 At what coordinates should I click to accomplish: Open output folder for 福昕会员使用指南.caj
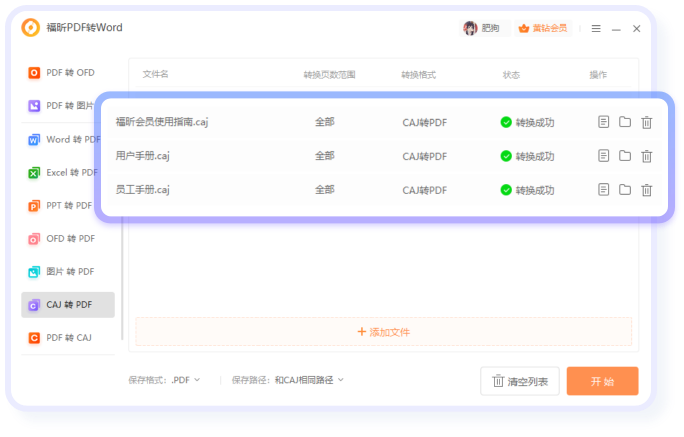(625, 122)
